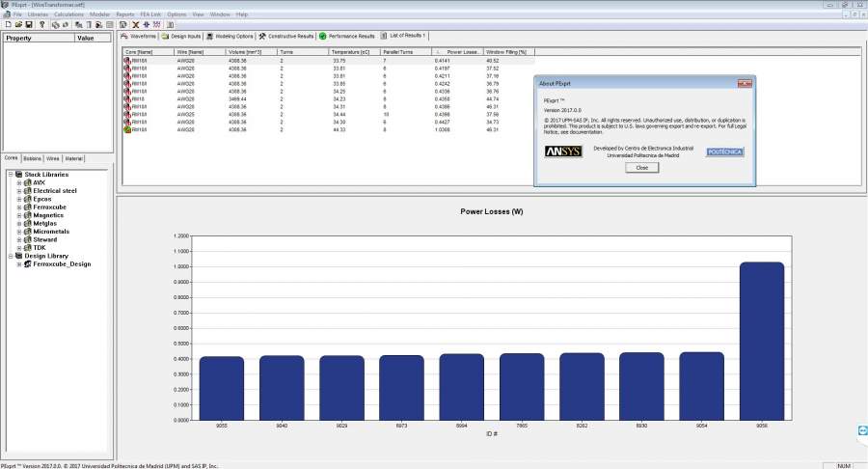Click the TDK library icon in the tree
Viewport: 868px width, 469px height.
pos(27,247)
